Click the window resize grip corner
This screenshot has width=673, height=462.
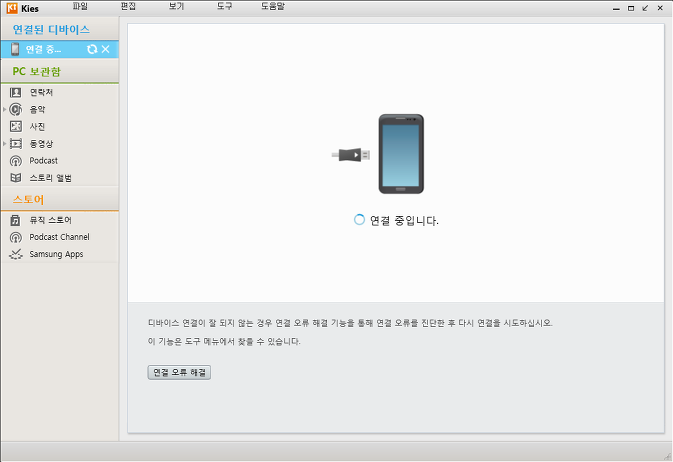click(667, 456)
